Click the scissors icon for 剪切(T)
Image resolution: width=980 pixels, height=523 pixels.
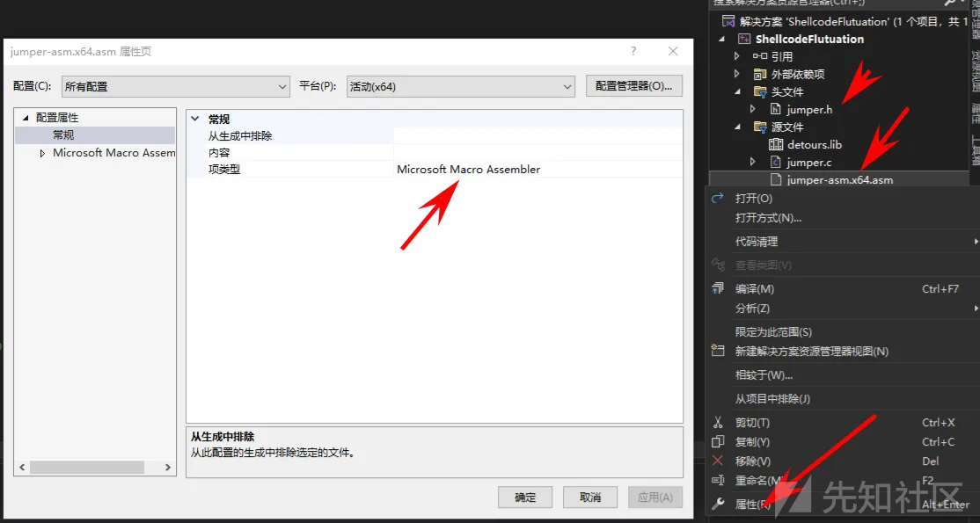(718, 423)
